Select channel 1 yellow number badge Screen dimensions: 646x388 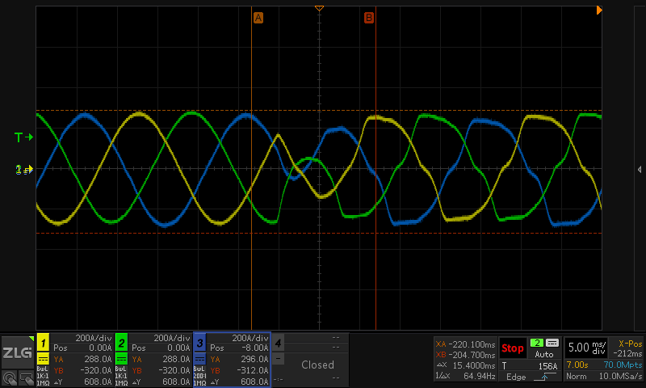pyautogui.click(x=43, y=342)
